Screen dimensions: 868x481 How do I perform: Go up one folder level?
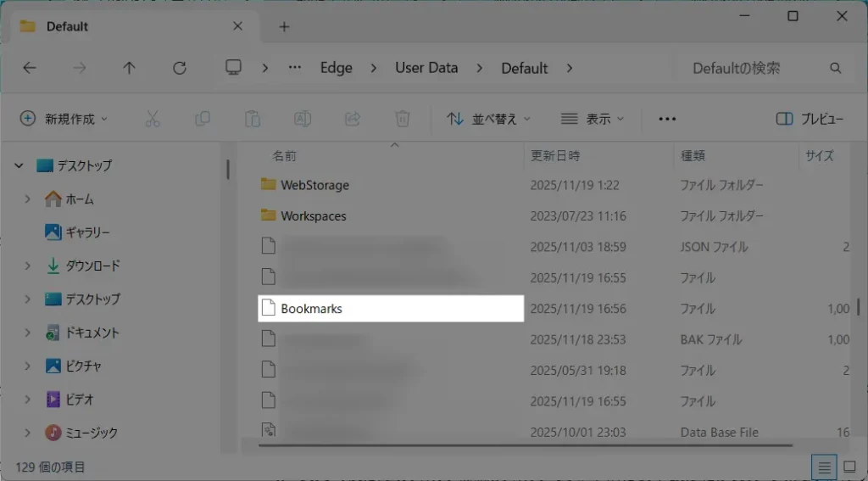(x=129, y=68)
